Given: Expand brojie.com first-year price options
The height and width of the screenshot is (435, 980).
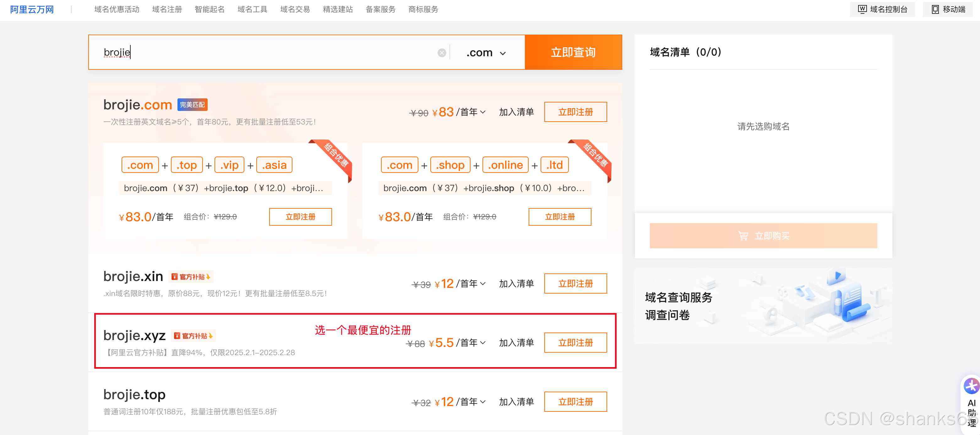Looking at the screenshot, I should click(x=482, y=112).
